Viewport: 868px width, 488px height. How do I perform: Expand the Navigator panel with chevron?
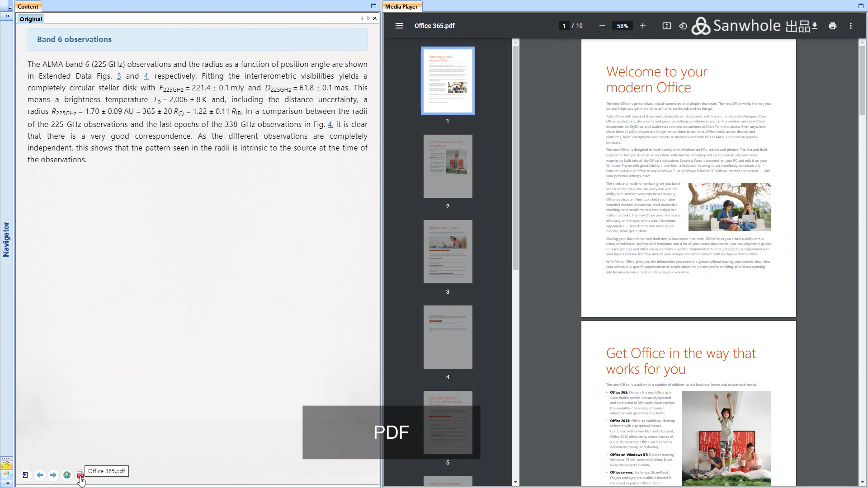coord(7,16)
